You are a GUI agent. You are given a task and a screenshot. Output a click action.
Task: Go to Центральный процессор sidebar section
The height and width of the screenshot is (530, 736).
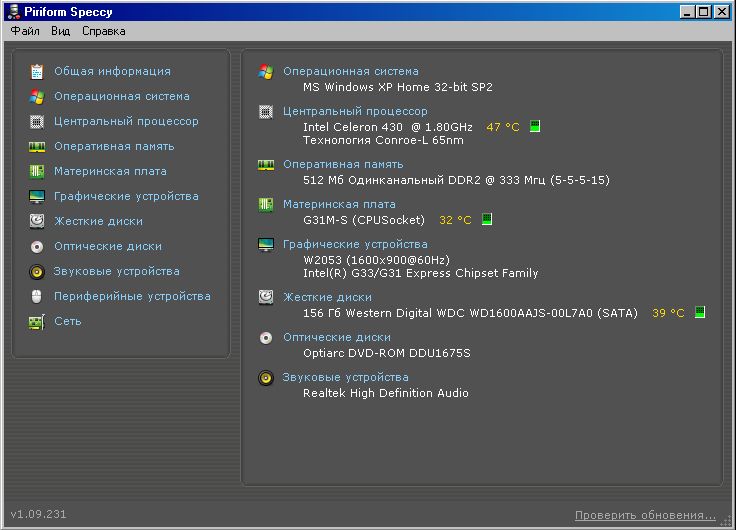[x=126, y=121]
